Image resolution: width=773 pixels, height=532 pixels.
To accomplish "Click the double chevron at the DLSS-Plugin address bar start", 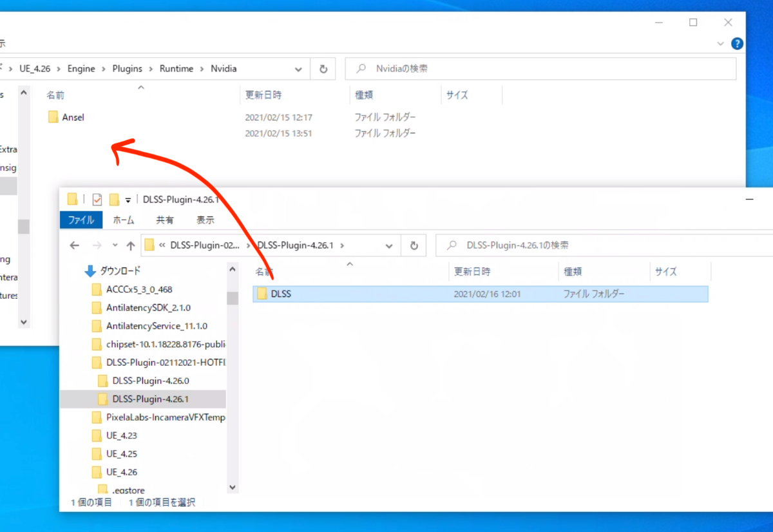I will (x=163, y=245).
